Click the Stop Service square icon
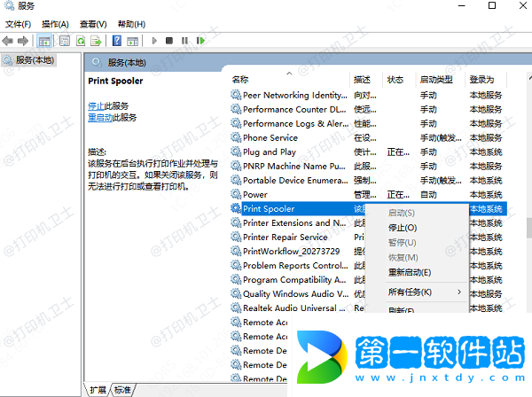The height and width of the screenshot is (397, 532). [x=169, y=41]
